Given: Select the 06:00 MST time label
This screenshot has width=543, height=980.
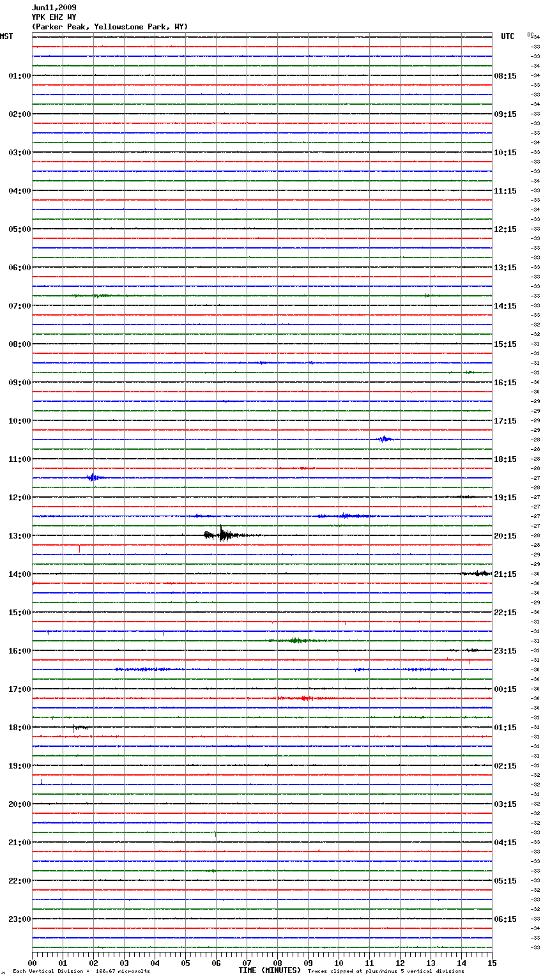Looking at the screenshot, I should coord(20,268).
